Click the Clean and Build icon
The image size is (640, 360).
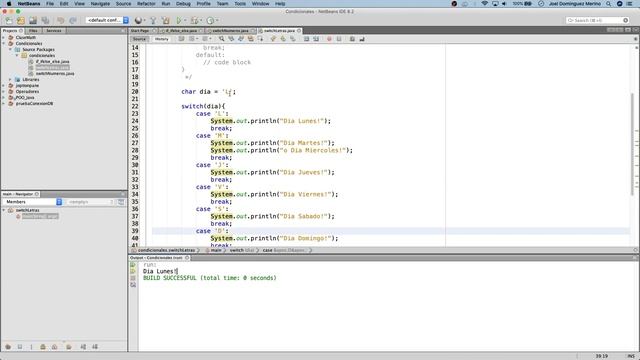coord(165,20)
